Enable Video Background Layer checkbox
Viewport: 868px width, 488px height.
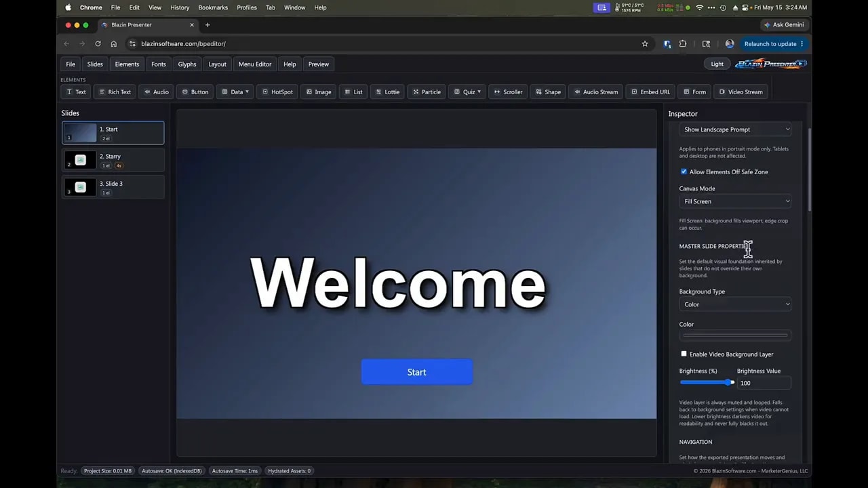point(684,354)
